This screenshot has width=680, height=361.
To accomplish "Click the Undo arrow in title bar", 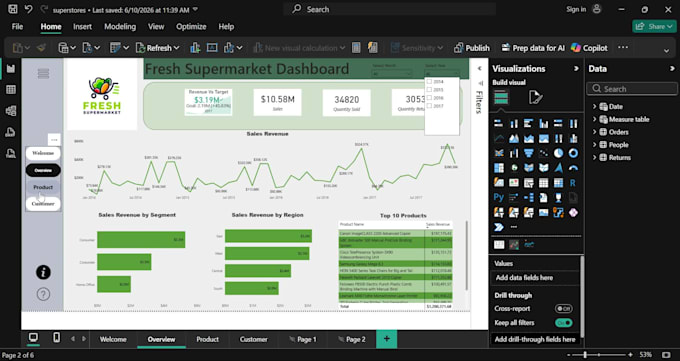I will point(28,9).
